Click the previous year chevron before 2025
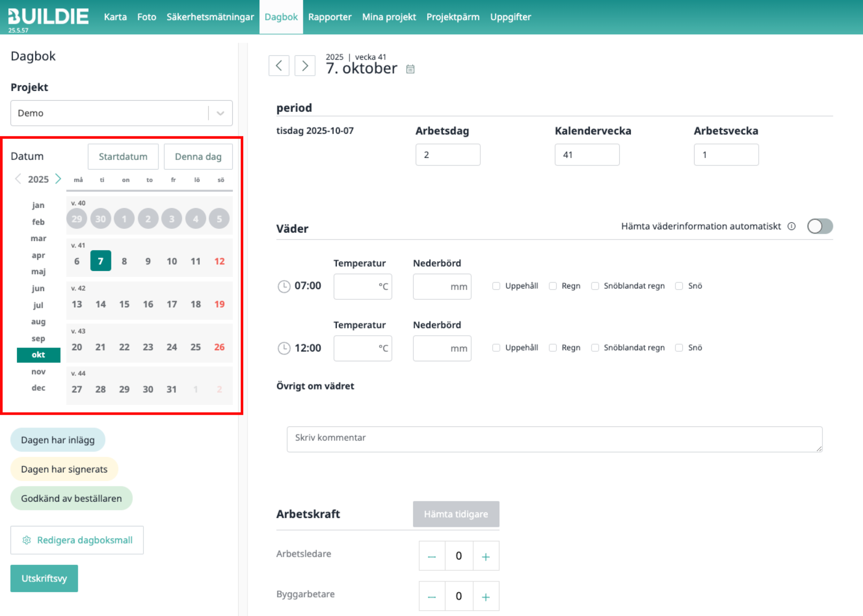The width and height of the screenshot is (863, 616). (18, 179)
